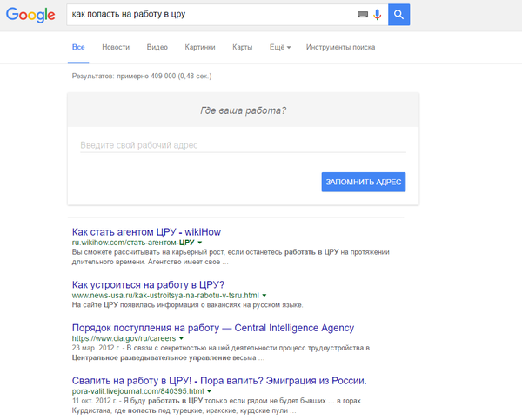Open Как устроиться на работу в ЦРУ? link
This screenshot has width=522, height=420.
pyautogui.click(x=148, y=284)
